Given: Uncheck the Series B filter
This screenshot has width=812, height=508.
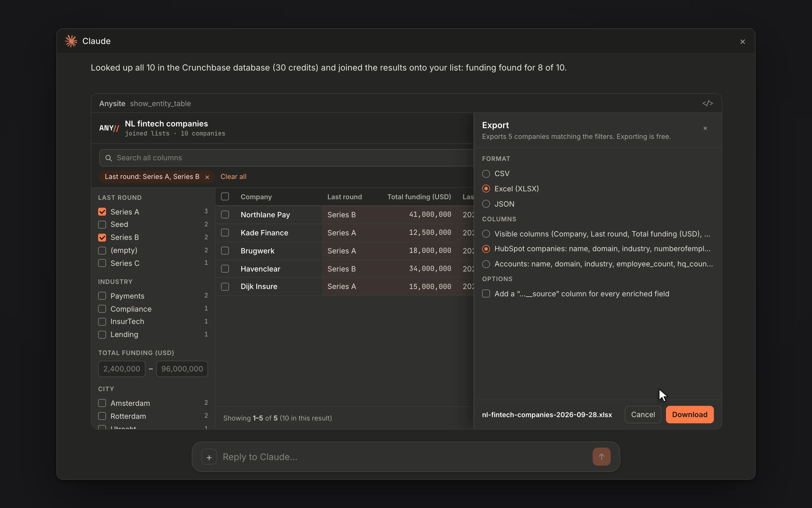Looking at the screenshot, I should click(102, 238).
